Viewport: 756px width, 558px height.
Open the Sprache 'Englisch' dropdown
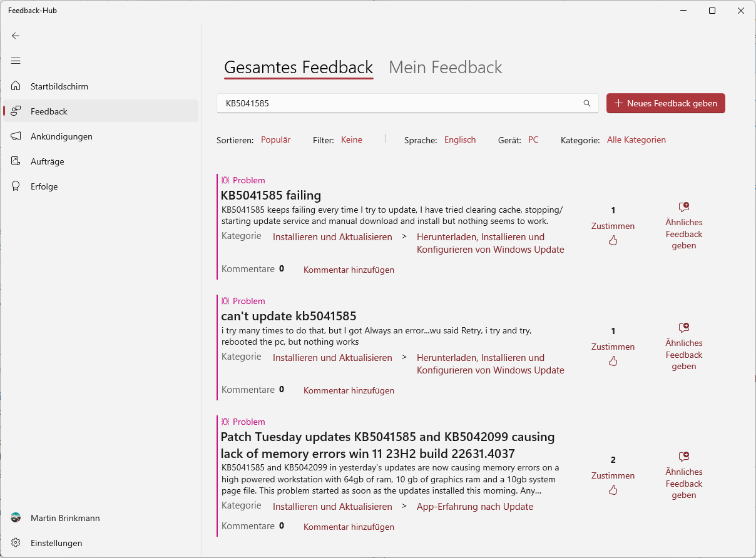[460, 139]
